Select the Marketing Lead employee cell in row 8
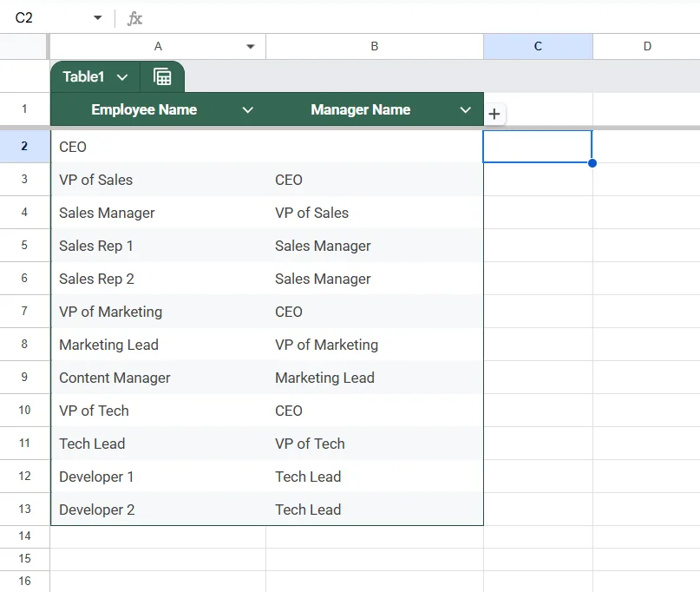 pyautogui.click(x=159, y=345)
